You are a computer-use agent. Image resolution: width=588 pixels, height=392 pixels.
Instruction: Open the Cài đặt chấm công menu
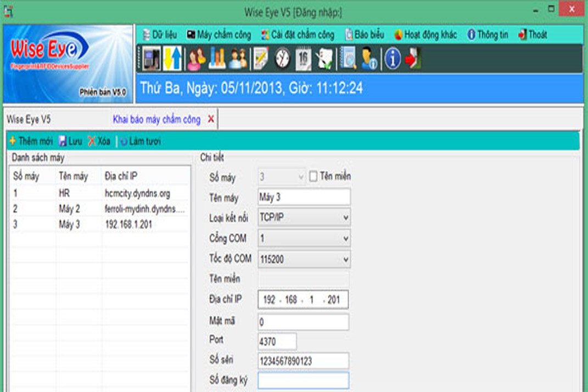298,35
